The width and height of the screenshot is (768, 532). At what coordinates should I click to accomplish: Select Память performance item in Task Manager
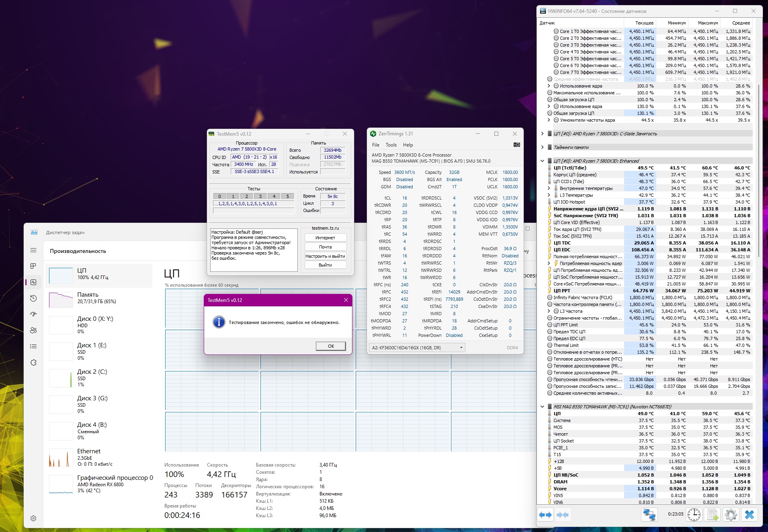pyautogui.click(x=100, y=300)
